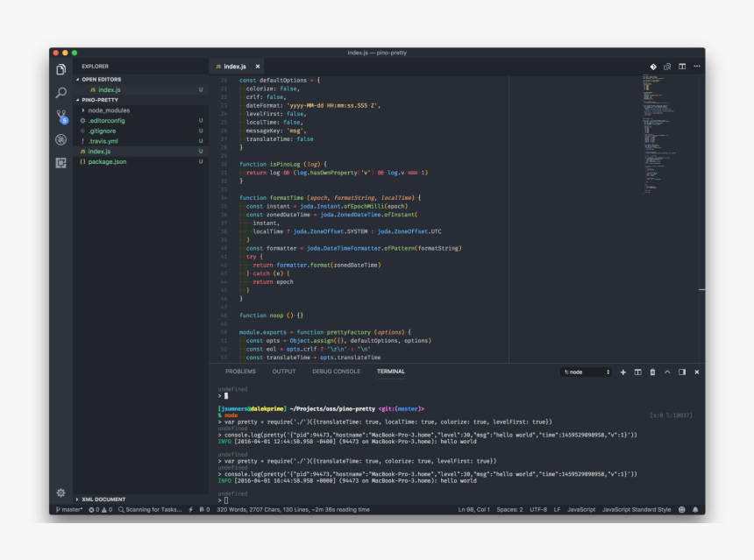The height and width of the screenshot is (560, 754).
Task: Open the terminal selector dropdown '1: node'
Action: click(x=586, y=372)
